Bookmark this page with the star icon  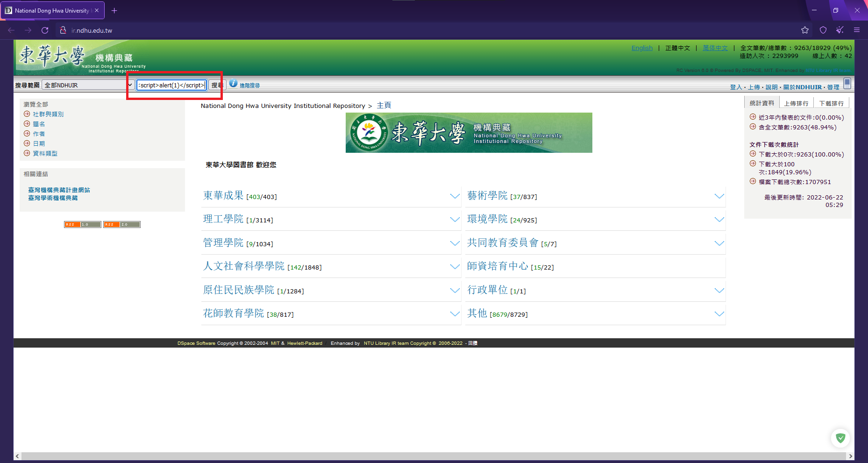coord(805,30)
